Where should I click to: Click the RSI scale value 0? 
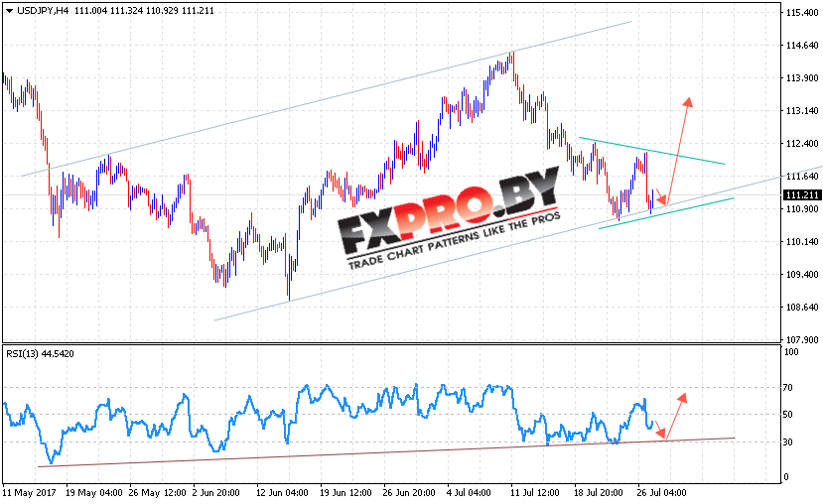(785, 477)
